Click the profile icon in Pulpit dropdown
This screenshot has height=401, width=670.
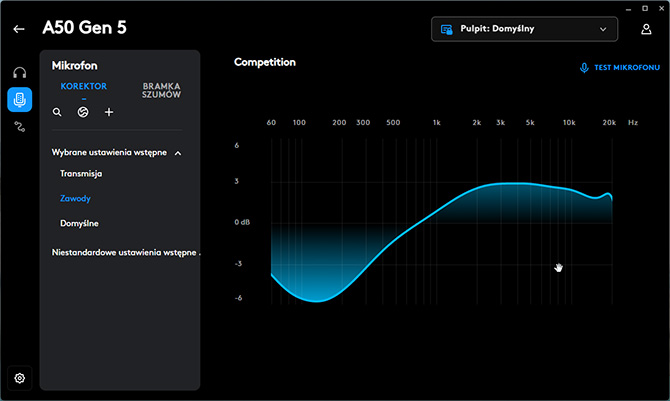pos(447,29)
